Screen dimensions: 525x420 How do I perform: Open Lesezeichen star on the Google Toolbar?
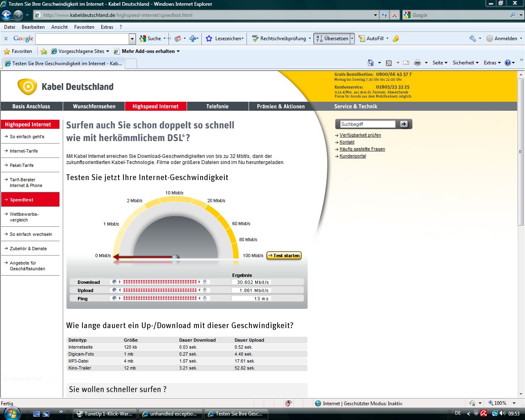coord(224,39)
